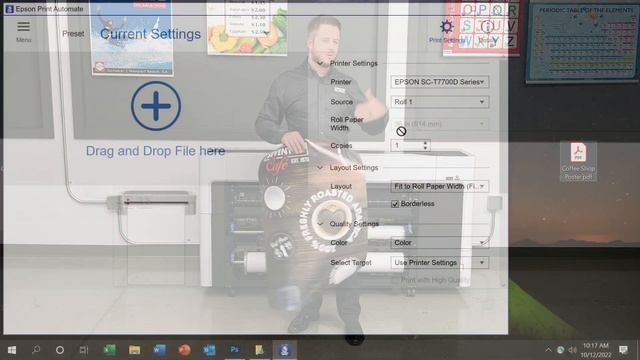Click the green network tray icon
Screen dimensions: 640x360
(x=561, y=350)
